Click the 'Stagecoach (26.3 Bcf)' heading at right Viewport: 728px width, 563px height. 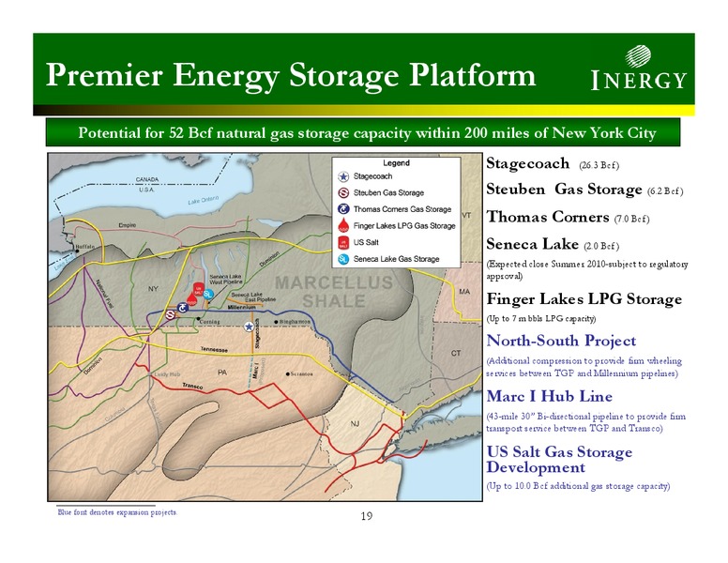553,163
